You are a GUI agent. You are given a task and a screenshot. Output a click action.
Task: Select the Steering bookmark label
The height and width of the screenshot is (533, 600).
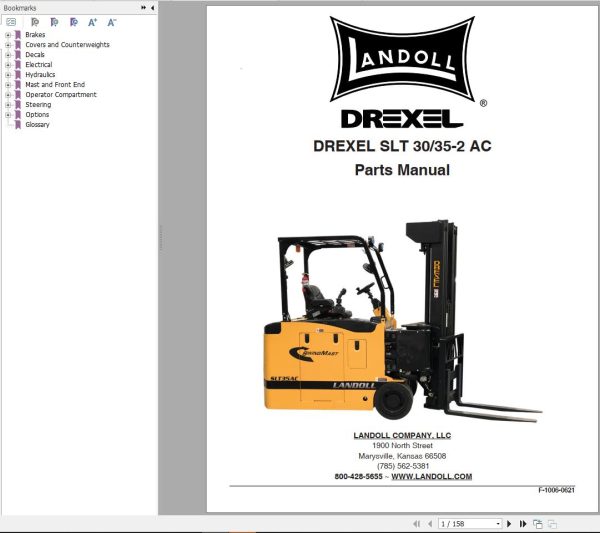click(38, 104)
